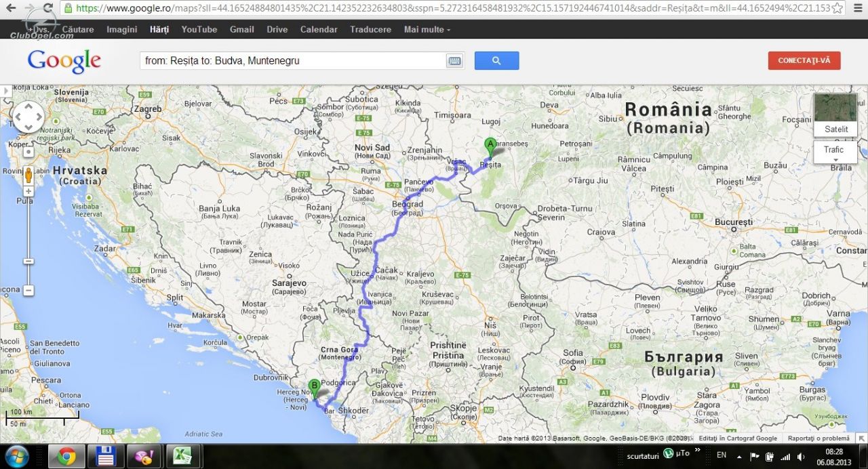The width and height of the screenshot is (868, 469).
Task: Click the red CONECTAȚI-VĂ button
Action: point(804,60)
